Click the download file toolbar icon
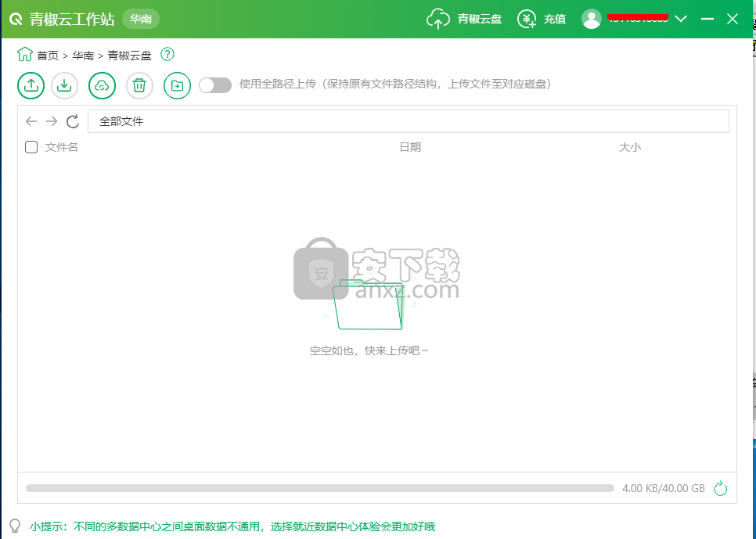756x539 pixels. tap(65, 86)
